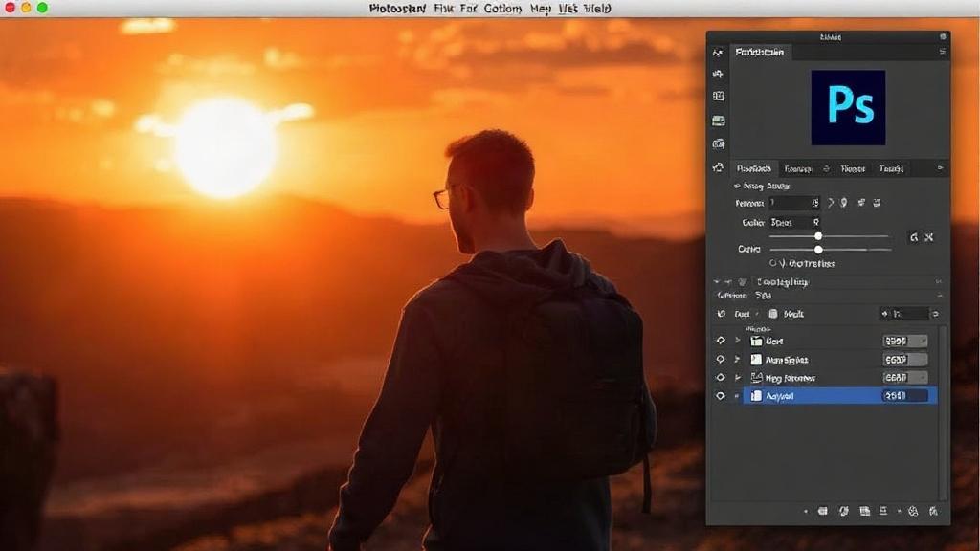Viewport: 980px width, 551px height.
Task: Click the third icon, grid-like, in the panel's bottom toolbar
Action: pos(864,511)
